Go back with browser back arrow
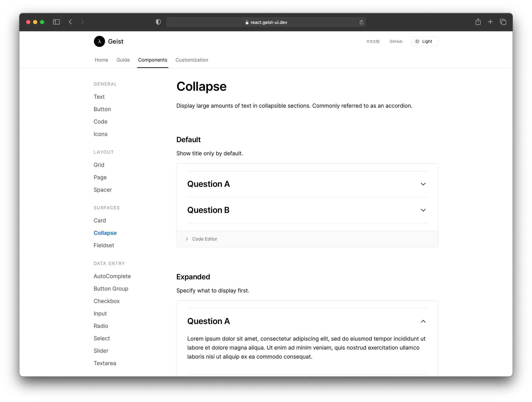This screenshot has width=532, height=402. click(70, 22)
